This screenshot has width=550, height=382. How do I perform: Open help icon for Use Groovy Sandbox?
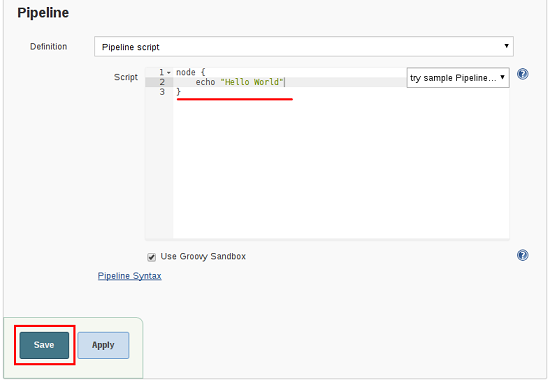(522, 255)
